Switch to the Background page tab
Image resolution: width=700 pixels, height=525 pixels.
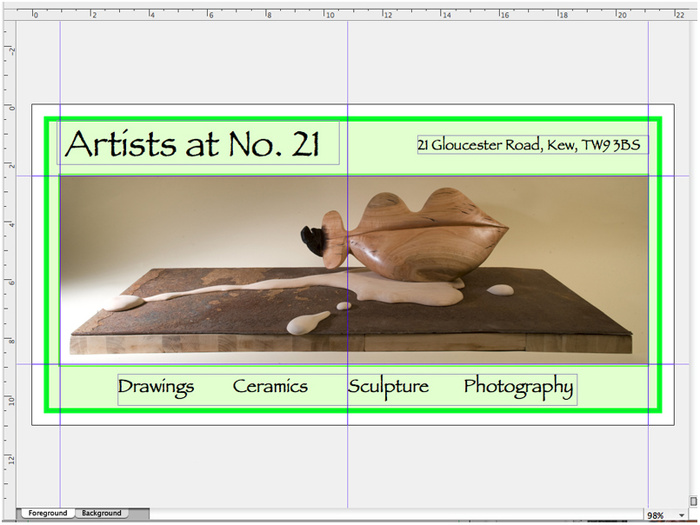(x=102, y=513)
